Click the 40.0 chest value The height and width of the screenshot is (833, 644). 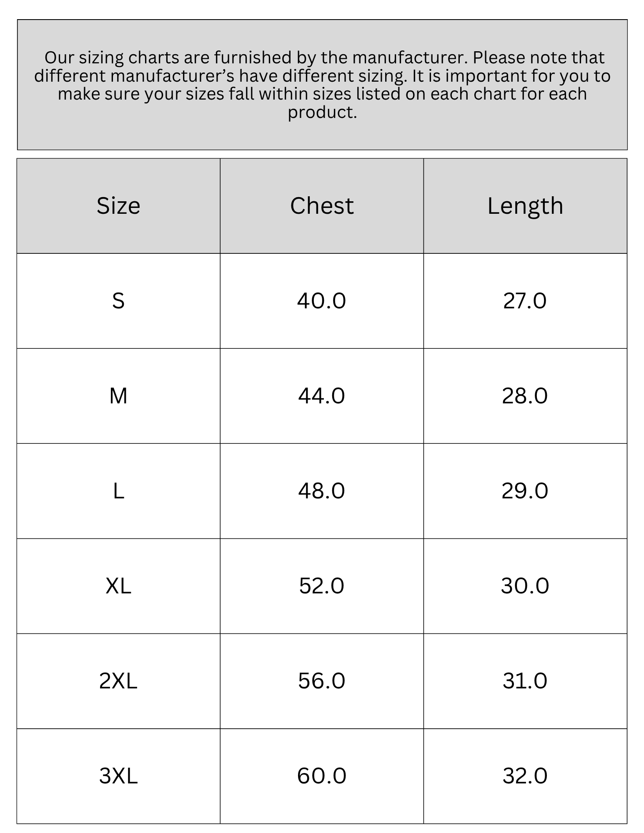pos(322,301)
